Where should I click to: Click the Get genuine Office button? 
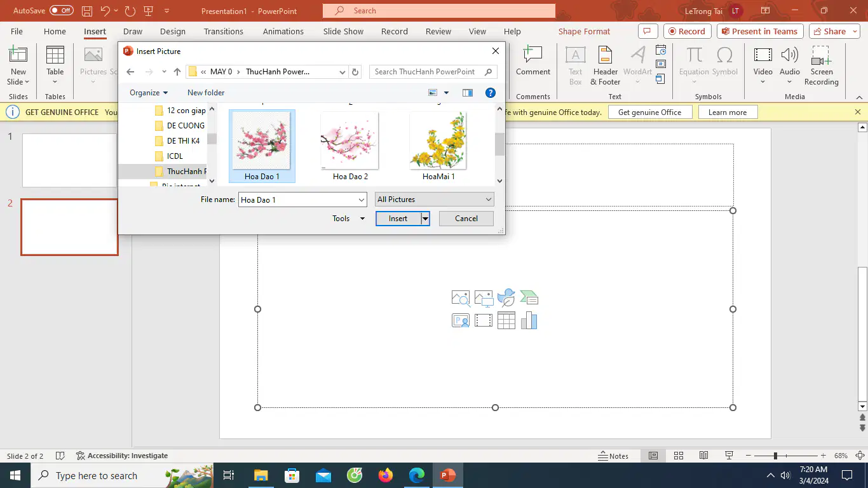tap(649, 112)
